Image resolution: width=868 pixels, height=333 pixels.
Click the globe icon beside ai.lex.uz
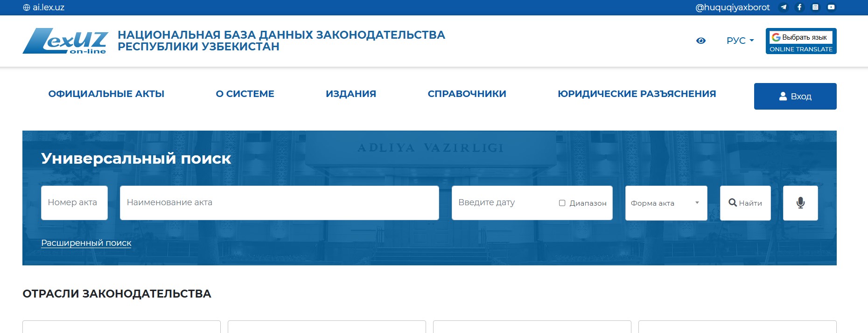coord(27,7)
